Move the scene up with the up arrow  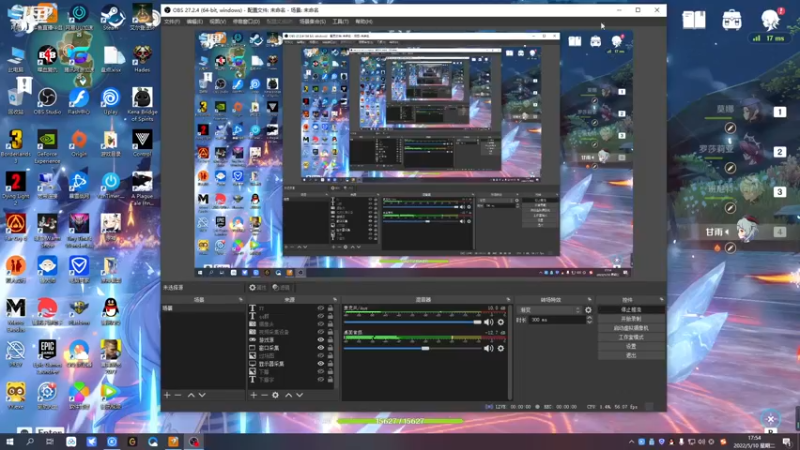point(191,395)
